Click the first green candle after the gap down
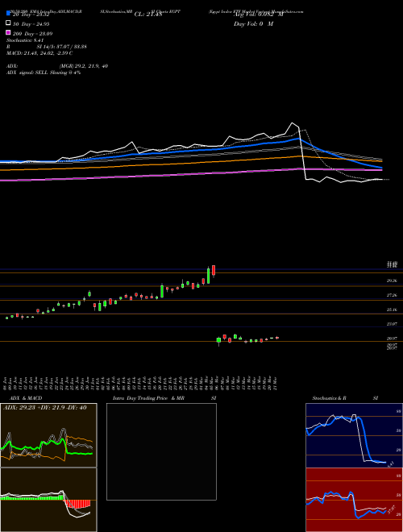This screenshot has width=403, height=532. point(218,340)
